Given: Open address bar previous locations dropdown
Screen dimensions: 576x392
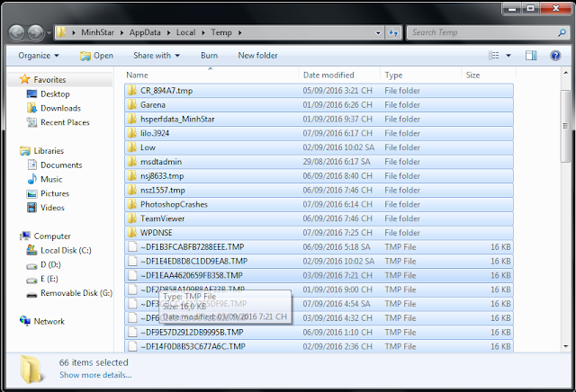Looking at the screenshot, I should [378, 32].
